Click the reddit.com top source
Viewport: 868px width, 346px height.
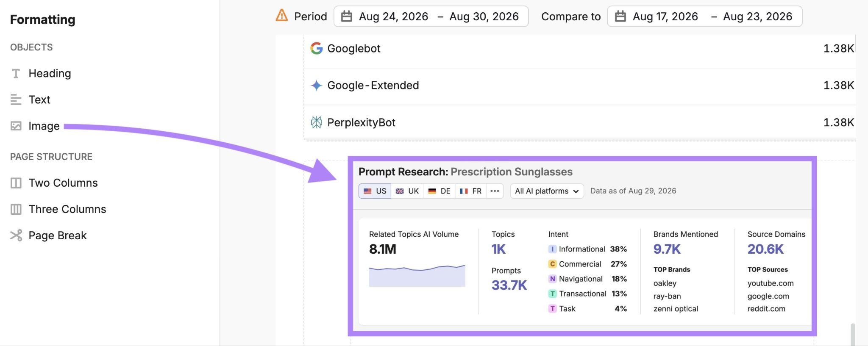click(766, 309)
